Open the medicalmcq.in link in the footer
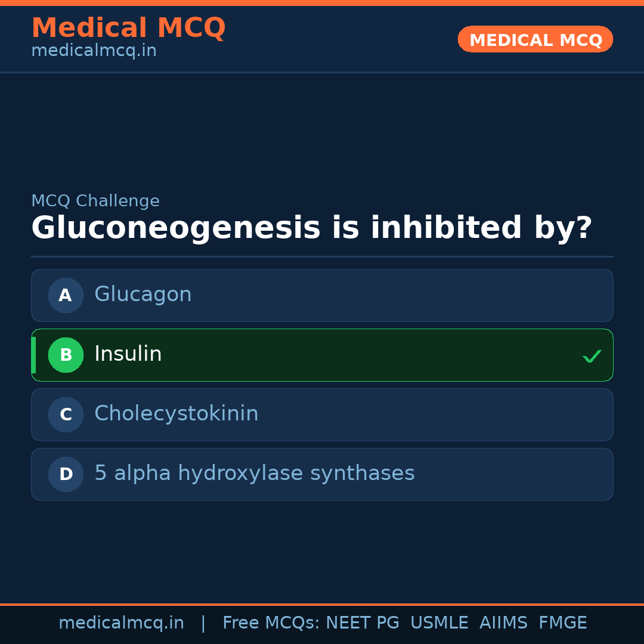644x644 pixels. pos(121,623)
